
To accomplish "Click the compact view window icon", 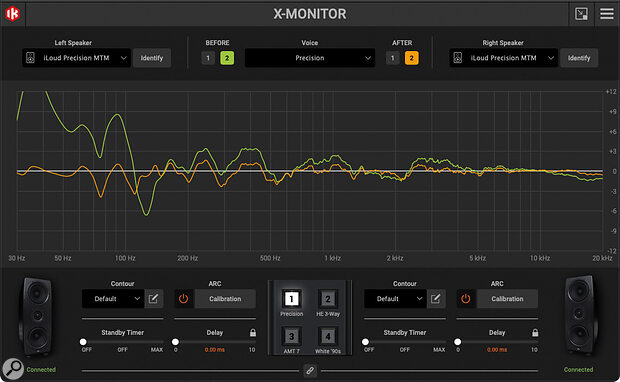I will pyautogui.click(x=581, y=14).
